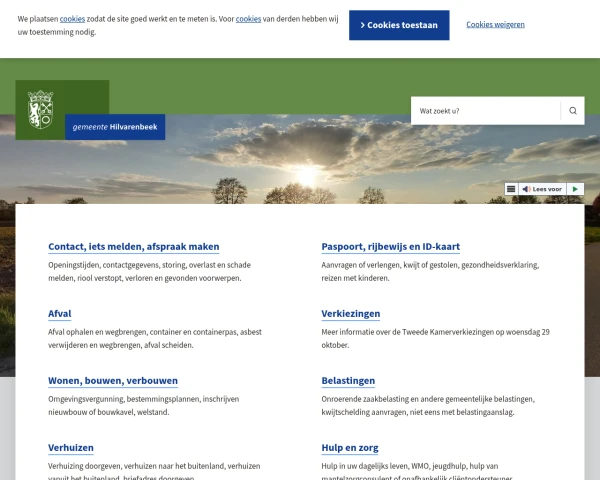Click the Lees voor speaker button

click(x=542, y=189)
